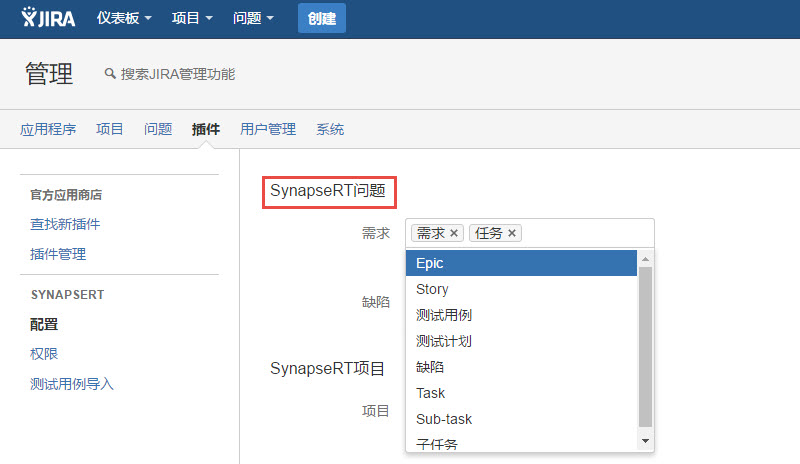Click the dropdown list scrollbar thumb

pos(645,347)
